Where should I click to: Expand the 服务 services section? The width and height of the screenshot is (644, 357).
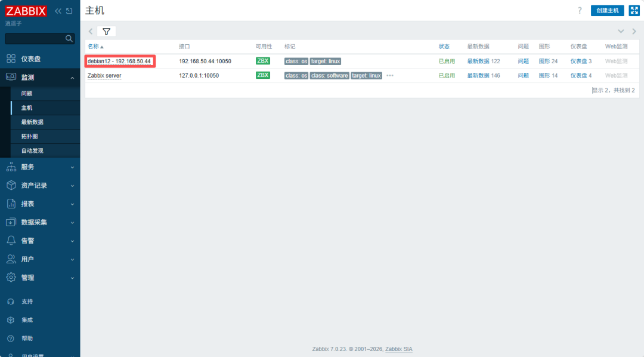[40, 167]
